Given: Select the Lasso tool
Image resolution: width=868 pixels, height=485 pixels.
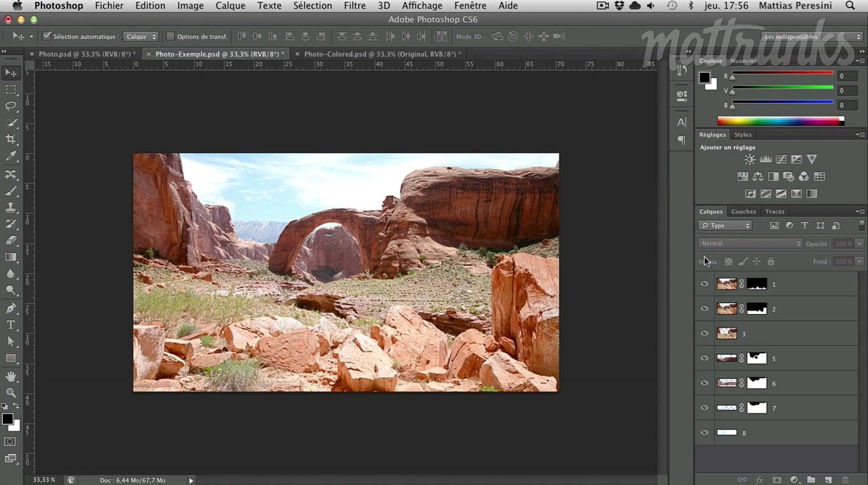Looking at the screenshot, I should [11, 106].
